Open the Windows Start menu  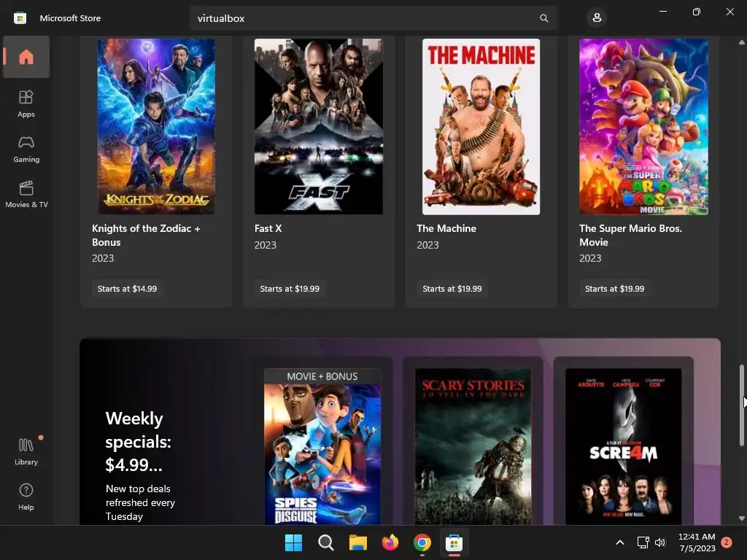(x=293, y=542)
